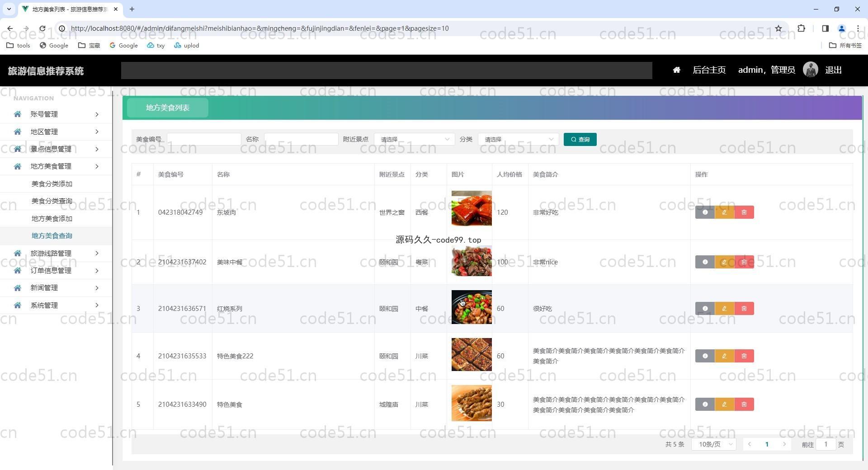The image size is (868, 470).
Task: Go to next page arrow
Action: tap(784, 445)
